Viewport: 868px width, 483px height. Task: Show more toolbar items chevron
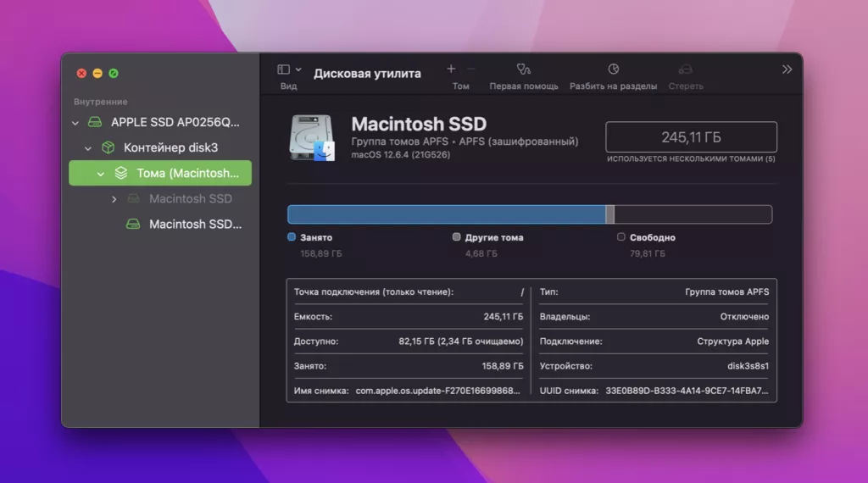(x=787, y=69)
